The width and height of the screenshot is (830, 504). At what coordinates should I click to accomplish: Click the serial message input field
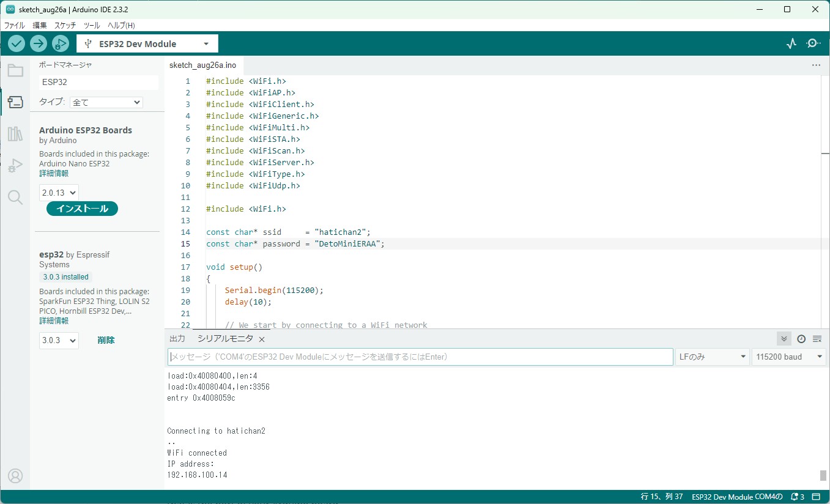pos(420,357)
